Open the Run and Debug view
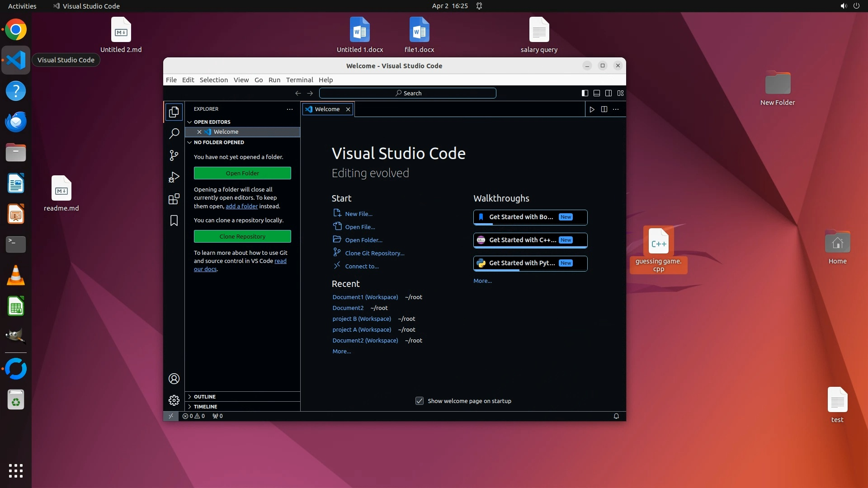Viewport: 868px width, 488px height. pyautogui.click(x=174, y=177)
